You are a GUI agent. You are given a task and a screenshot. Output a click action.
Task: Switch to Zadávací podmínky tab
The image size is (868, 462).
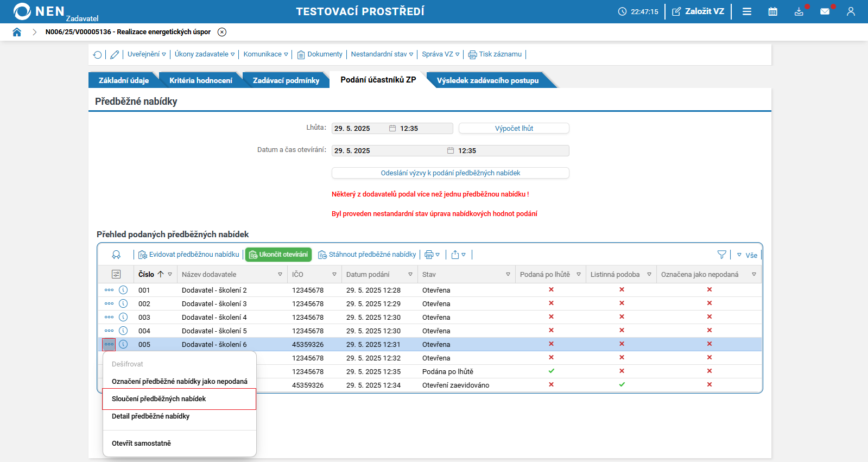286,80
